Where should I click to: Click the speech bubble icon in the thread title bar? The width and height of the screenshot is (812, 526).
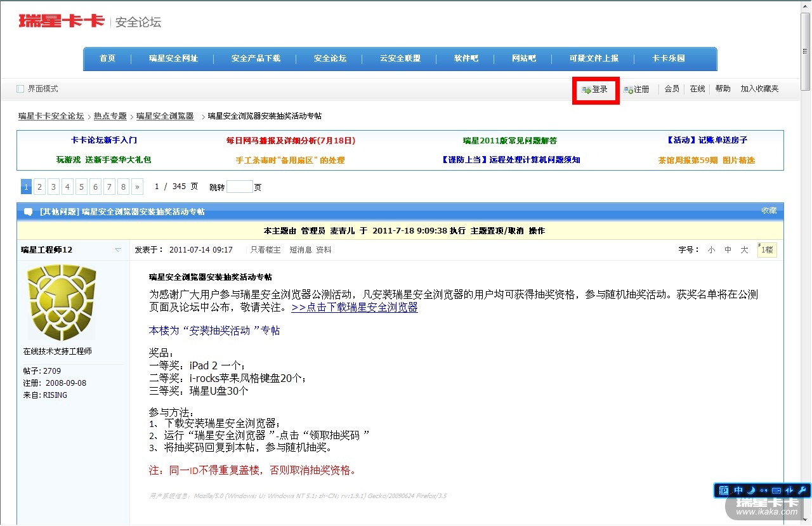28,212
